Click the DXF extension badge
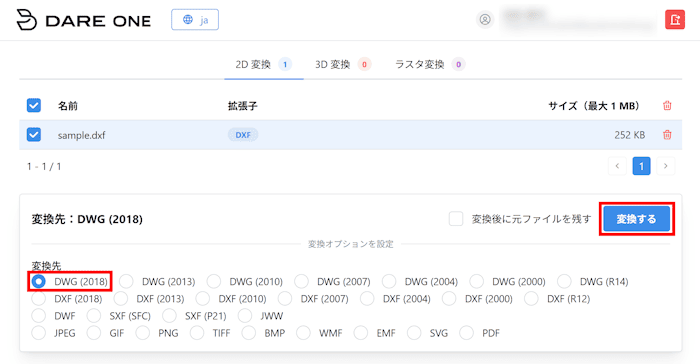The height and width of the screenshot is (364, 700). (243, 134)
